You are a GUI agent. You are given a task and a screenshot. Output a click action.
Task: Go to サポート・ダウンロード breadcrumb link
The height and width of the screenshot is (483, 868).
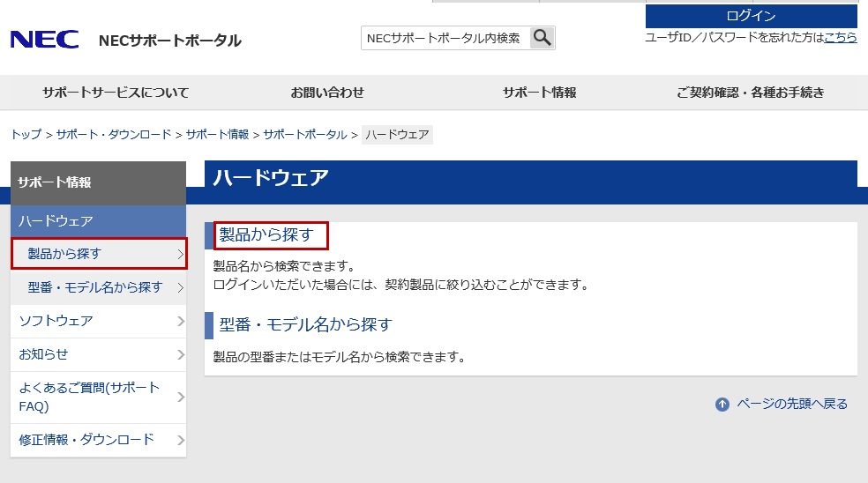coord(114,135)
